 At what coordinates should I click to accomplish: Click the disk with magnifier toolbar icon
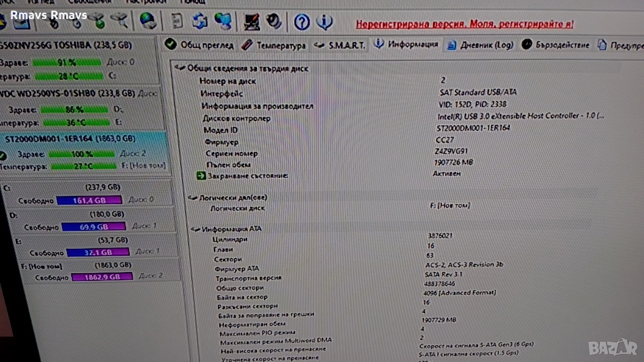tap(119, 21)
